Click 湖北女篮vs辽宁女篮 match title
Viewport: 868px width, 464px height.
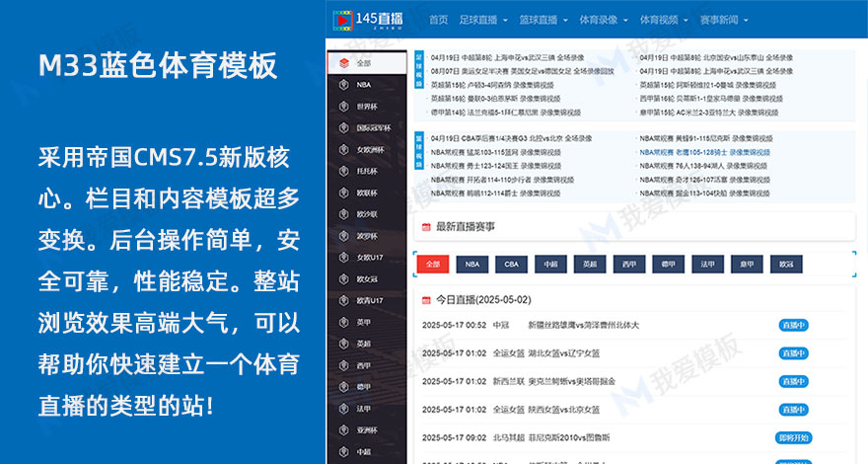click(564, 353)
